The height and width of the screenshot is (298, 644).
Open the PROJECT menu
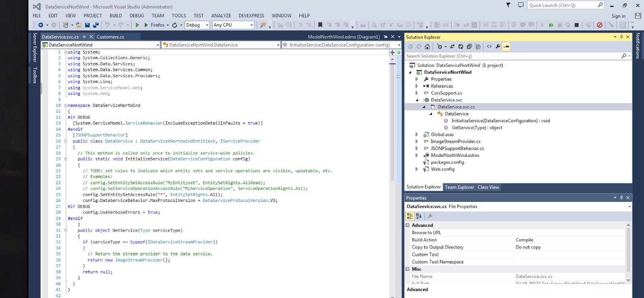pos(93,16)
